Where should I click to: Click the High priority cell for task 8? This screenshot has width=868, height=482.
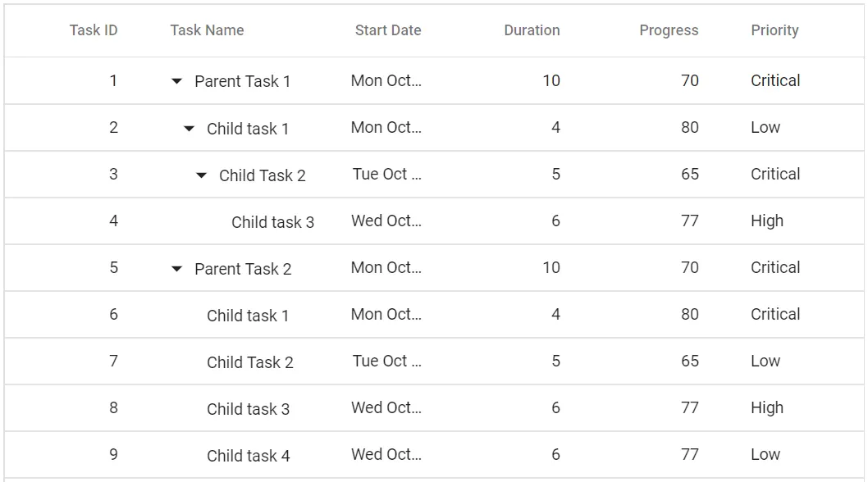click(767, 407)
